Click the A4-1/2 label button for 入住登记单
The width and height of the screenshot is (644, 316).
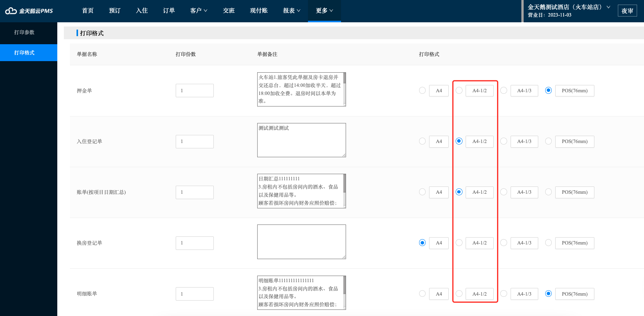tap(479, 141)
